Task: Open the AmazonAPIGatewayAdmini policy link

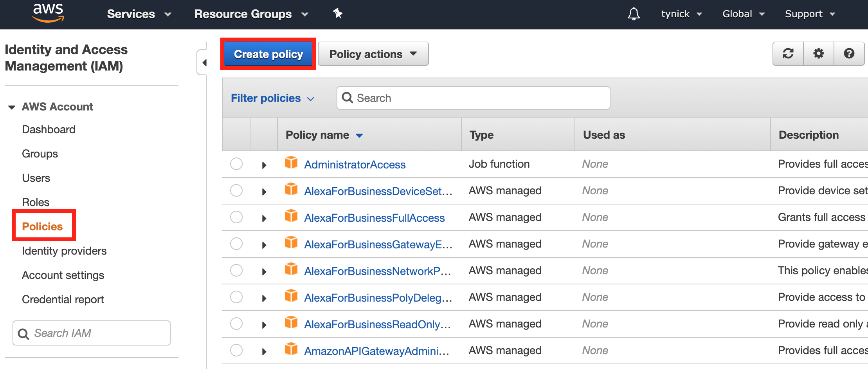Action: coord(376,351)
